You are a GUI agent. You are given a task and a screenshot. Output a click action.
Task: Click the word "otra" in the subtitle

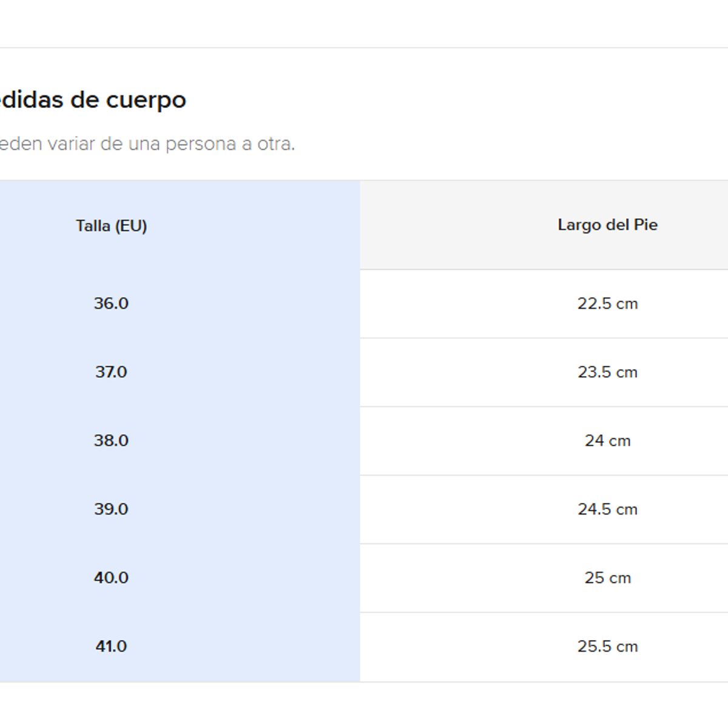(275, 144)
